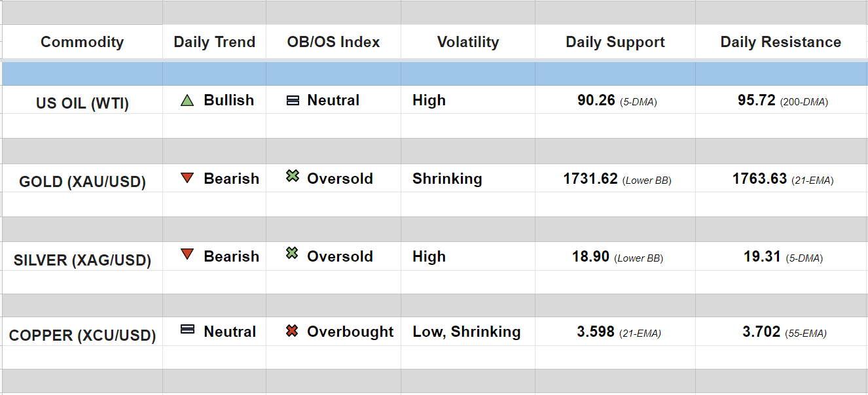This screenshot has height=395, width=868.
Task: Click the green Bullish triangle for US Oil
Action: pos(187,101)
